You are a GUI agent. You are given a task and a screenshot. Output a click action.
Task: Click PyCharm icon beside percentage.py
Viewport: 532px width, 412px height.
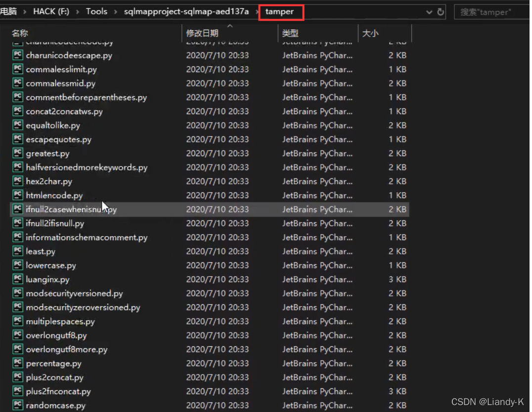pyautogui.click(x=17, y=363)
